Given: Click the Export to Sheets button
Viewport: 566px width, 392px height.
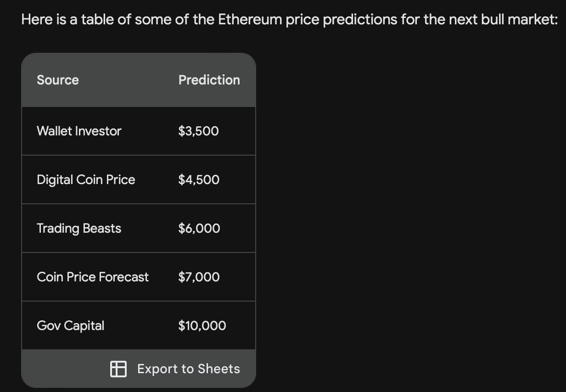Looking at the screenshot, I should (x=174, y=369).
